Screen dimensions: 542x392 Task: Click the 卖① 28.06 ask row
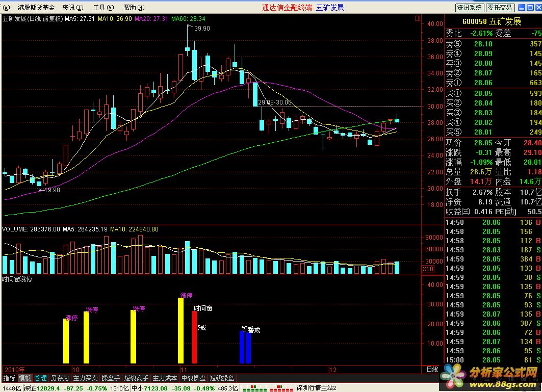coord(493,83)
